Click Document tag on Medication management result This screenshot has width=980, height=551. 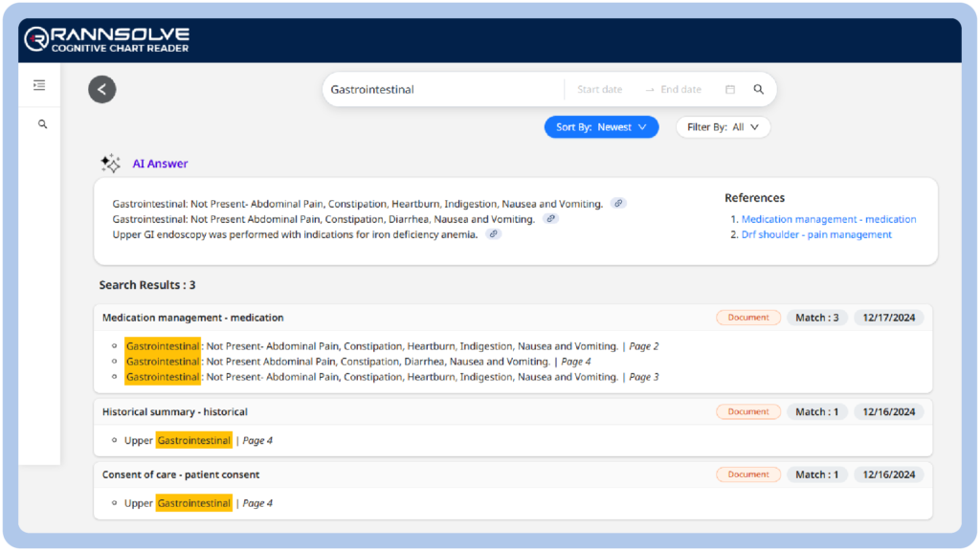[747, 318]
